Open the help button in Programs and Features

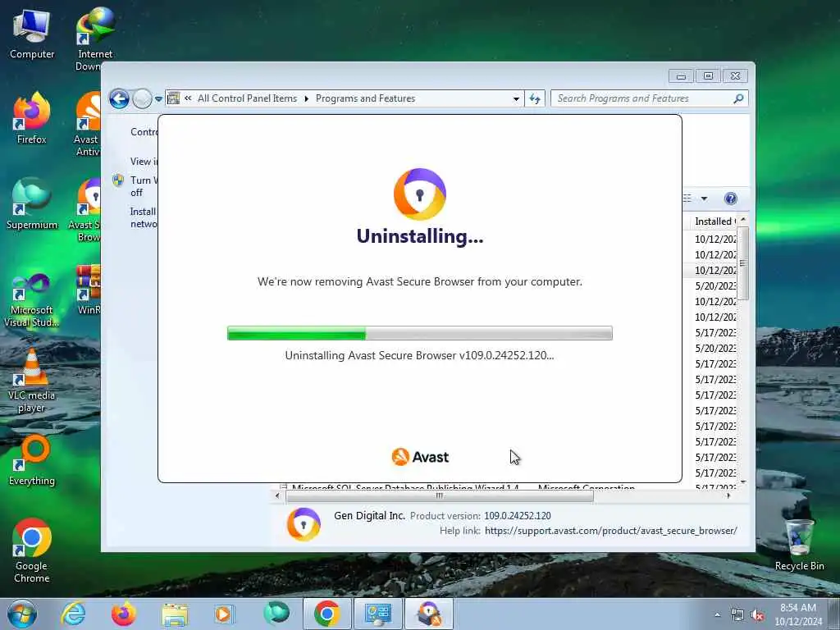(730, 199)
